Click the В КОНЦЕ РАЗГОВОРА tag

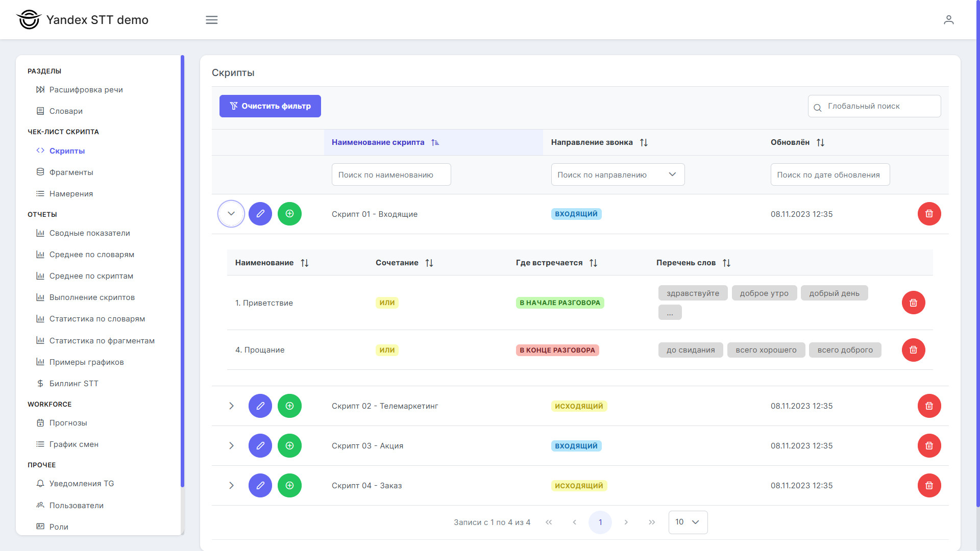(557, 350)
